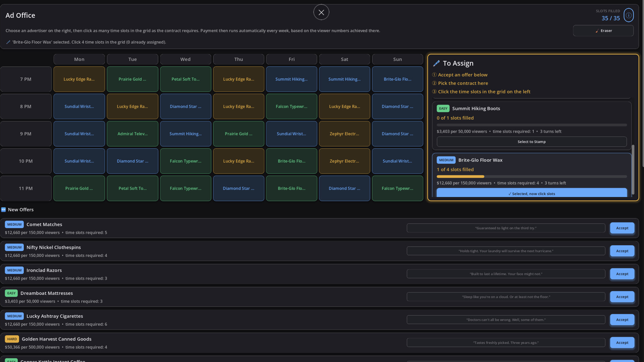644x362 pixels.
Task: Accept the Dreamboat Mattresses offer
Action: tap(622, 297)
